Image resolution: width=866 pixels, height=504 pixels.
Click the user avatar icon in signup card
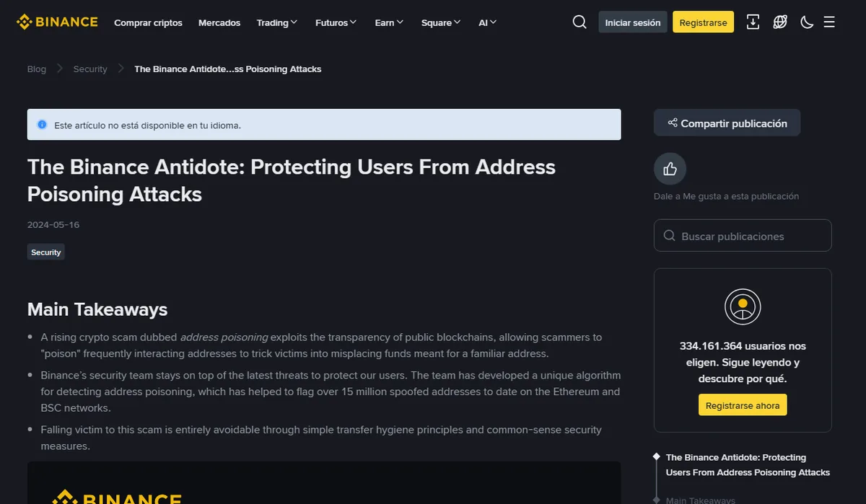pyautogui.click(x=743, y=306)
